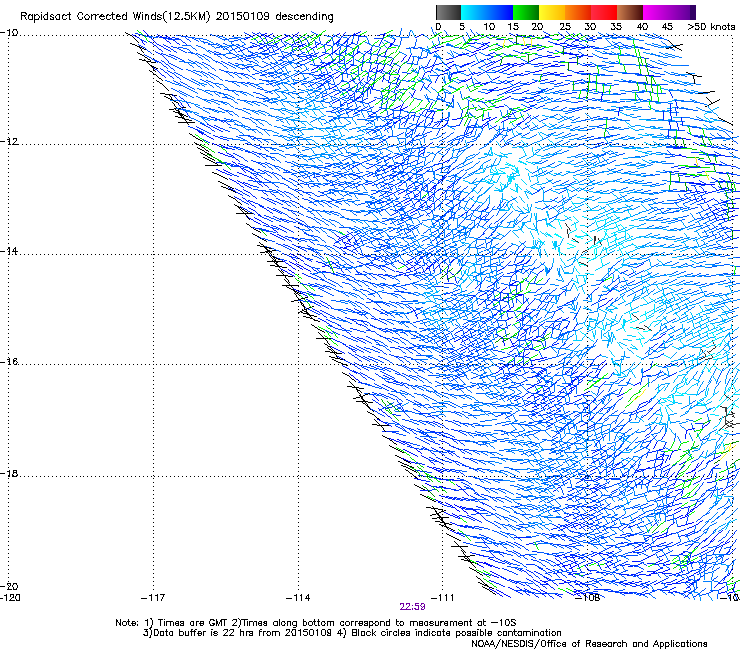Click the '30' label under the color scale
This screenshot has height=650, width=740.
tap(590, 27)
